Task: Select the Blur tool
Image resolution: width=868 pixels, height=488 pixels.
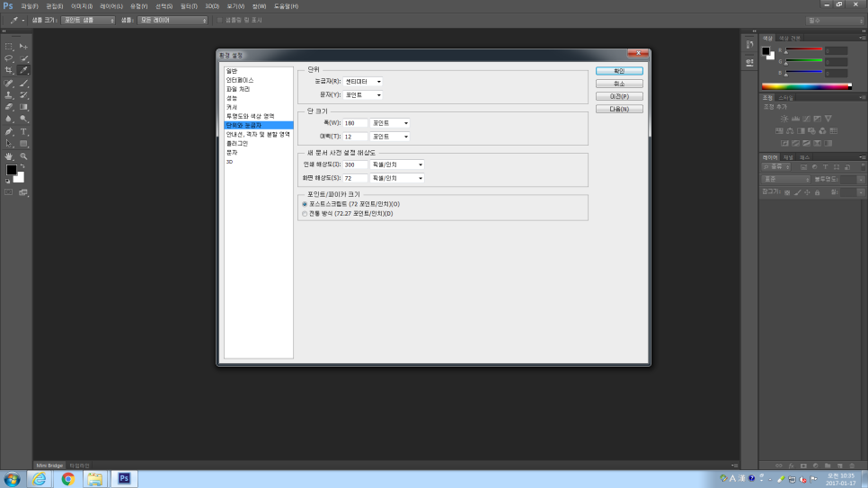Action: coord(9,119)
